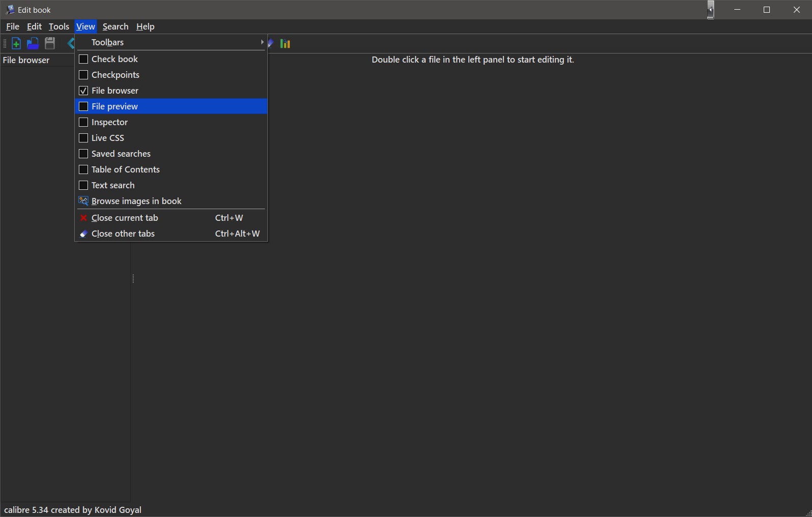Click the eraser icon beside Close other tabs
The width and height of the screenshot is (812, 517).
pos(84,234)
